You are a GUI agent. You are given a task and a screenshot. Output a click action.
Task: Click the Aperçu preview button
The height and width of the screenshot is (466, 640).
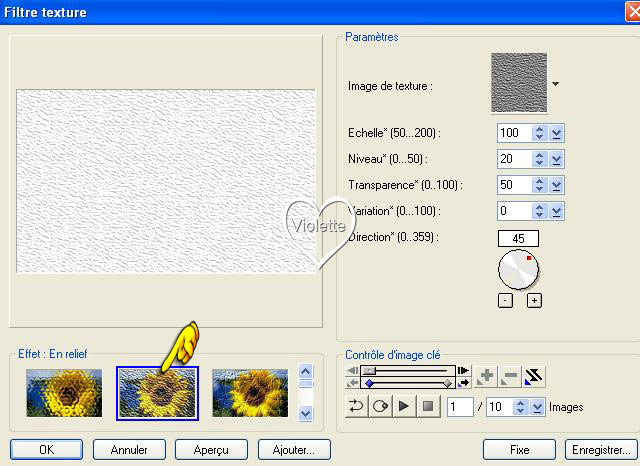pos(211,450)
